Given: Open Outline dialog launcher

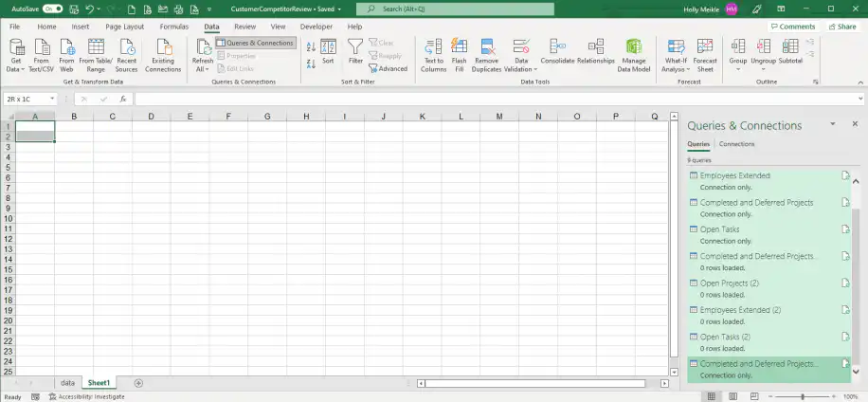Looking at the screenshot, I should click(x=816, y=82).
